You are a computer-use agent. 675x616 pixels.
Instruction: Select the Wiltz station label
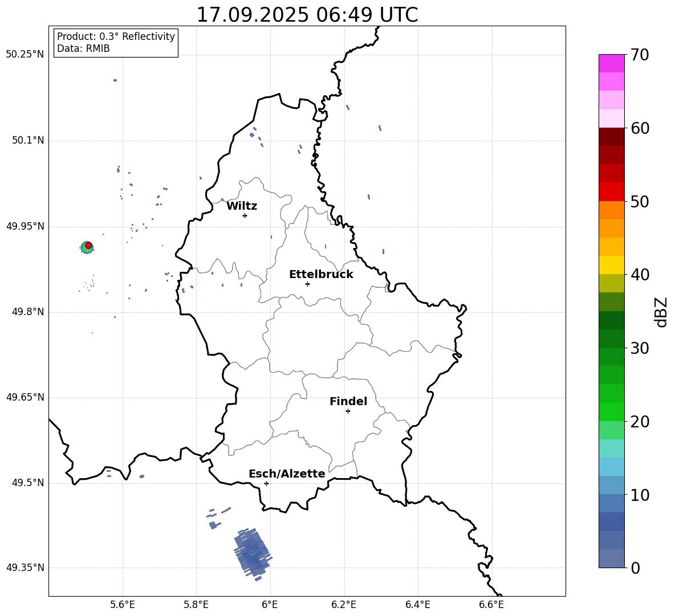tap(242, 206)
